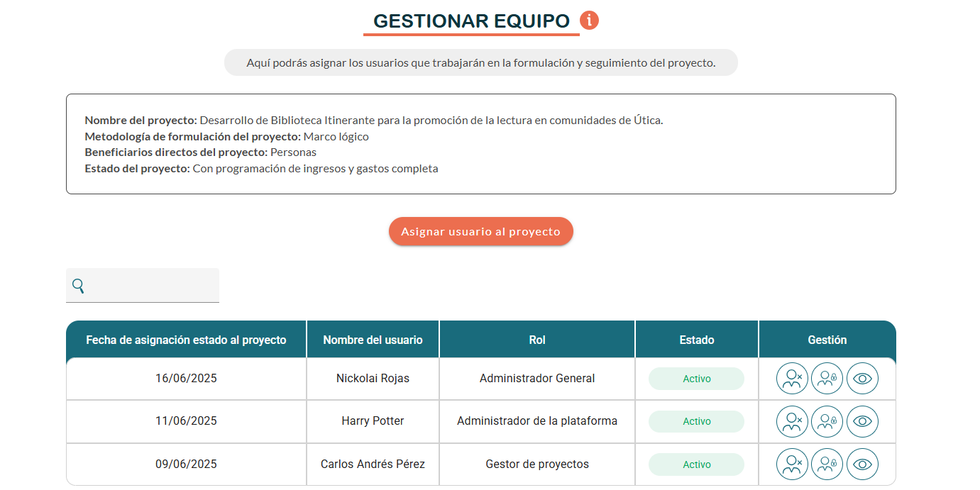Remove user Nickolai Rojas from project
The image size is (980, 490).
click(792, 379)
